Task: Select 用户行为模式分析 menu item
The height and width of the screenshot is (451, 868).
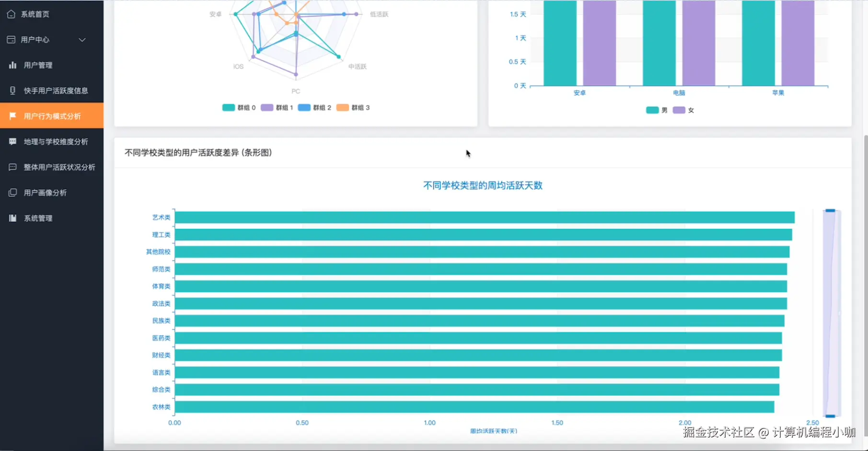Action: [x=52, y=116]
